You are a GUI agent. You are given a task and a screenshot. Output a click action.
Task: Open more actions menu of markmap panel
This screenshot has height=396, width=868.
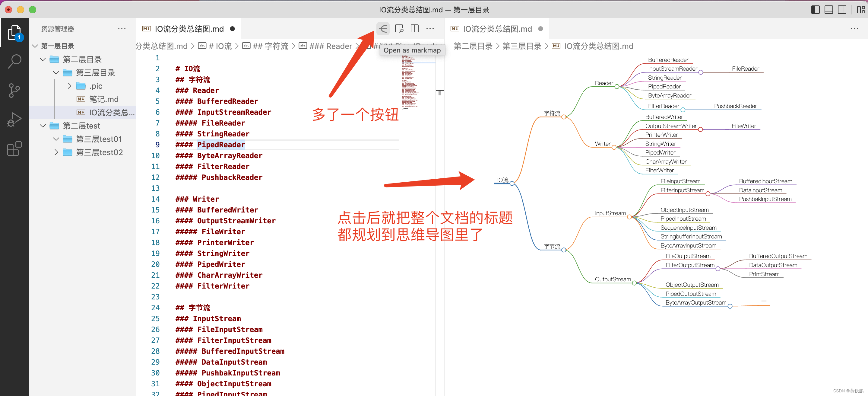pyautogui.click(x=854, y=29)
